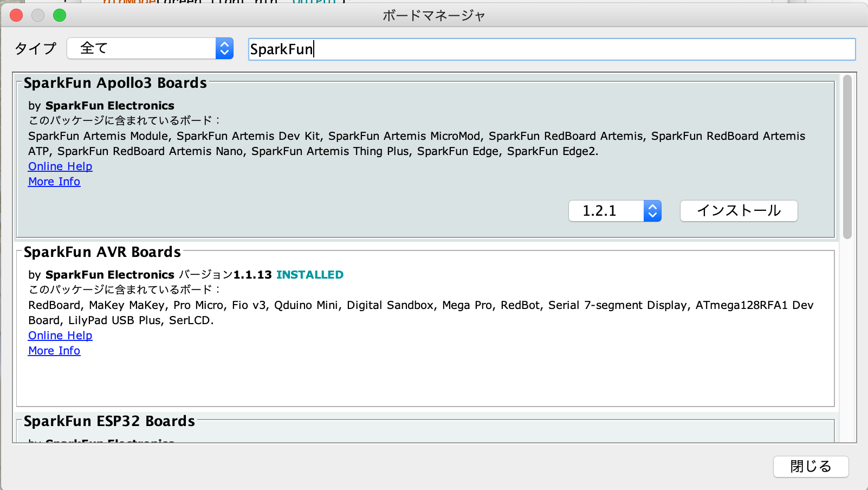Click the AVR board list starting with RedBoard
Screen dimensions: 868x490
pyautogui.click(x=421, y=313)
